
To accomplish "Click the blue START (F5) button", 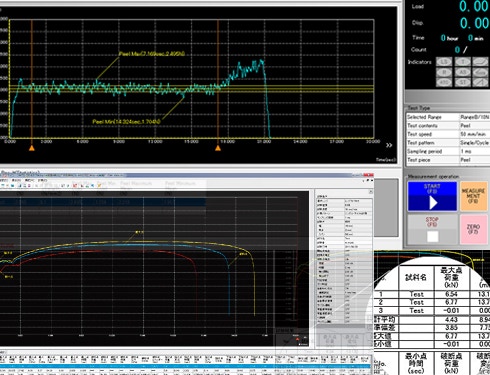I will click(x=432, y=196).
